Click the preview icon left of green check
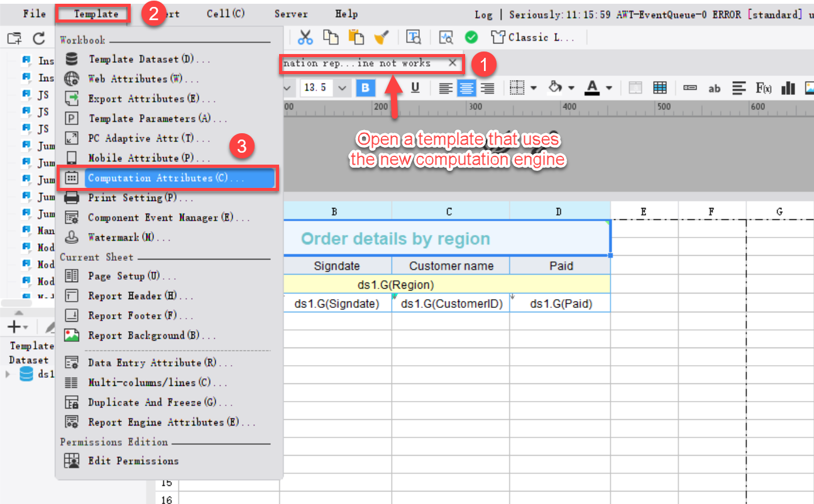This screenshot has height=504, width=814. pyautogui.click(x=446, y=38)
